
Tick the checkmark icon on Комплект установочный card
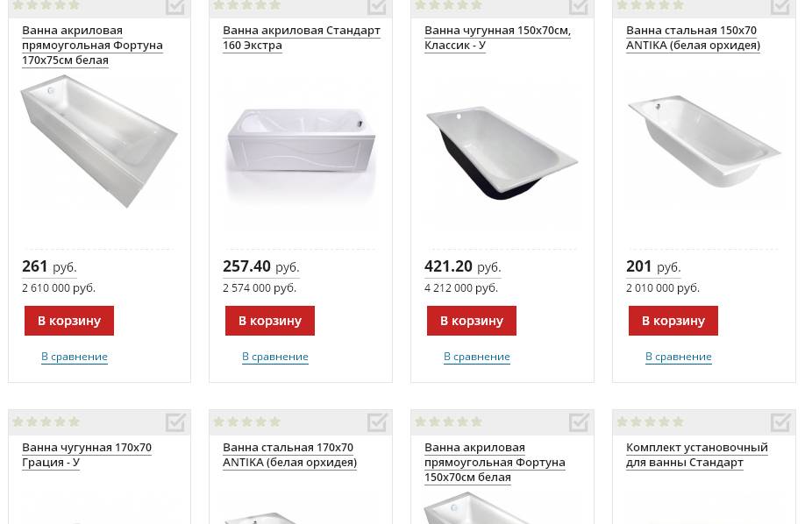[780, 422]
